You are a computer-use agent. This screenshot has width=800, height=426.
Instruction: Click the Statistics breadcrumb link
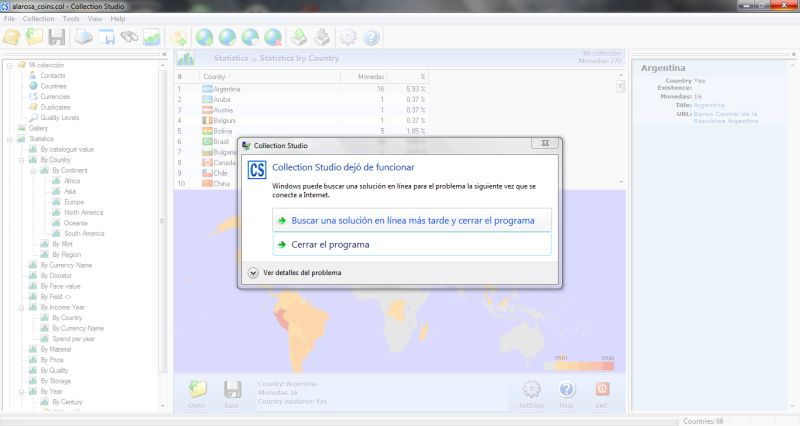231,58
